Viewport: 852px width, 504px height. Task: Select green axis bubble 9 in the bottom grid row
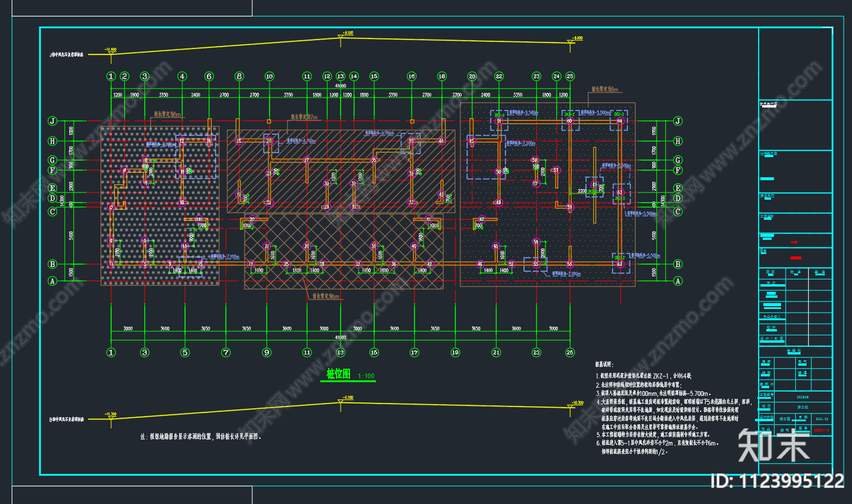[267, 352]
